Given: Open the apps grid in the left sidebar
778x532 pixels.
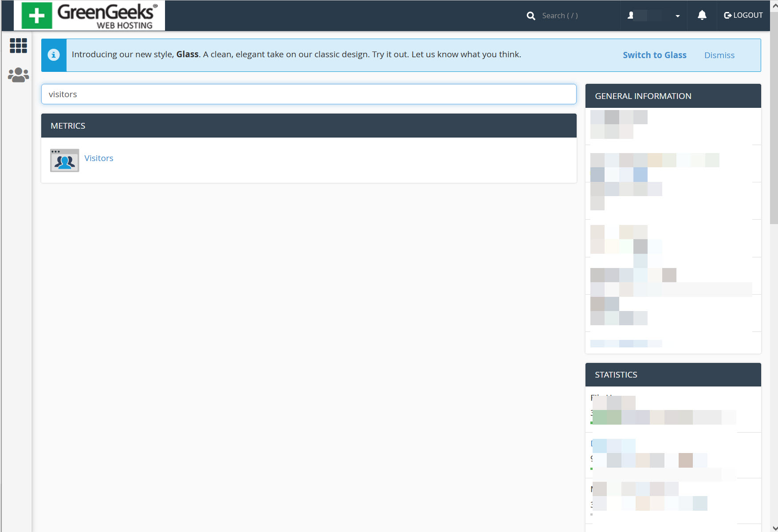Looking at the screenshot, I should [x=18, y=46].
